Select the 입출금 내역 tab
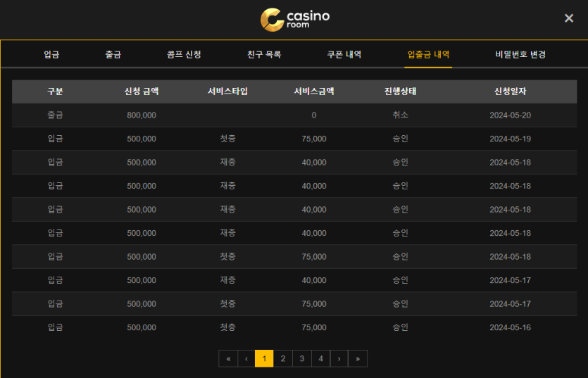Image resolution: width=588 pixels, height=378 pixels. coord(428,54)
